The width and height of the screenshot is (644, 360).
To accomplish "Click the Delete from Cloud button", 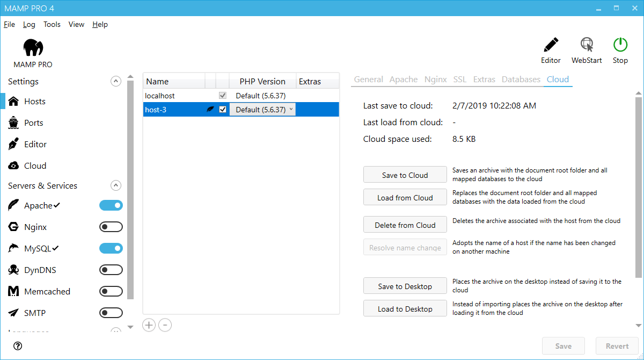I will 405,225.
